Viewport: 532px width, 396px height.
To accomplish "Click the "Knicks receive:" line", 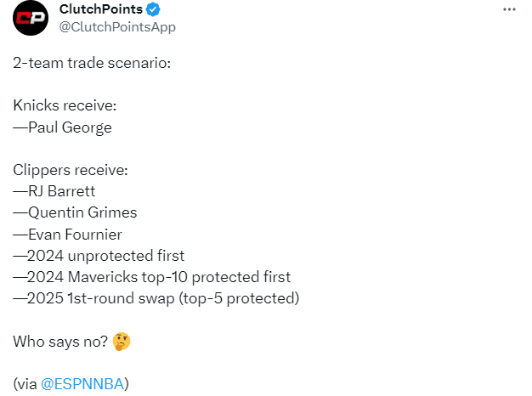I will click(66, 106).
